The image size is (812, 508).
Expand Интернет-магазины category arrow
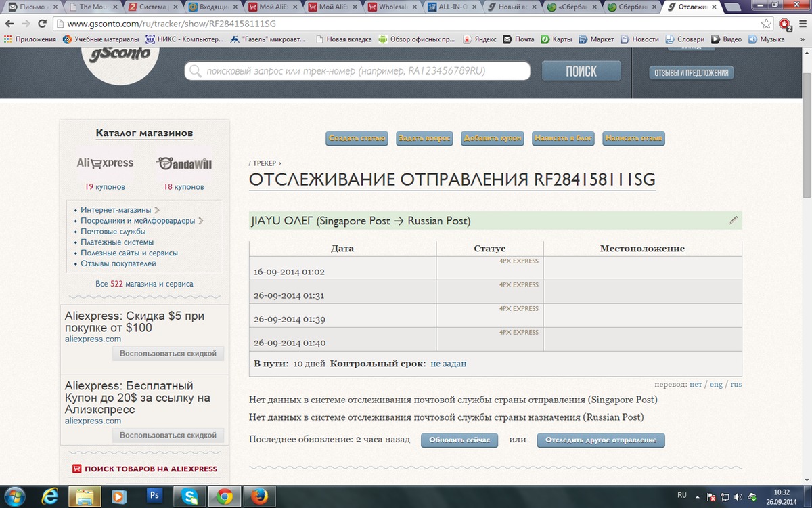point(157,210)
